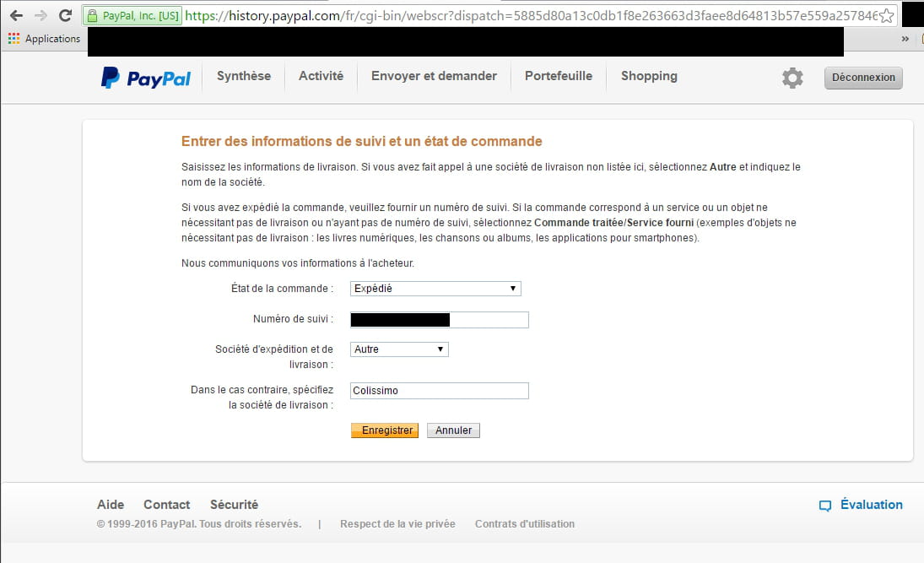Click the browser forward arrow
Viewport: 924px width, 563px height.
point(41,16)
